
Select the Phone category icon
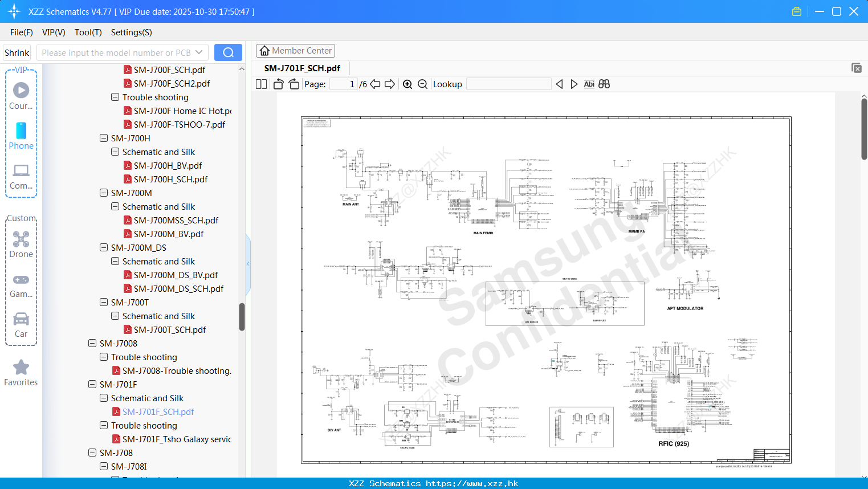click(21, 136)
